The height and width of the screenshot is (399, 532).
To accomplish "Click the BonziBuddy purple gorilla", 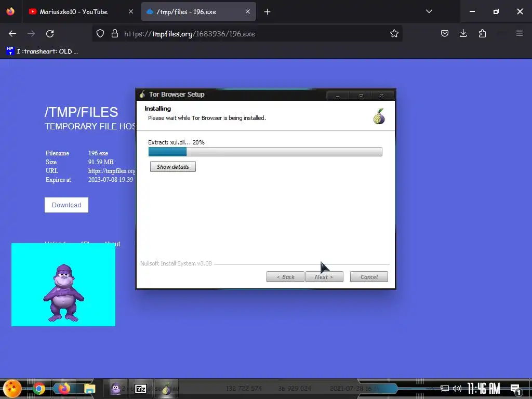I will pyautogui.click(x=63, y=292).
